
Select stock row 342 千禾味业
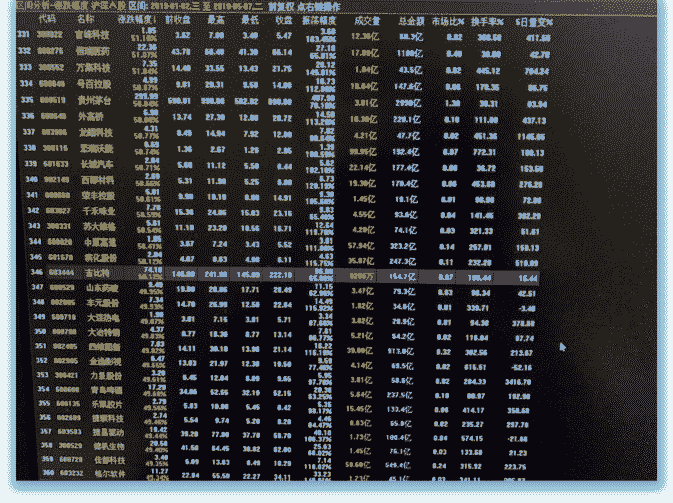(x=285, y=212)
